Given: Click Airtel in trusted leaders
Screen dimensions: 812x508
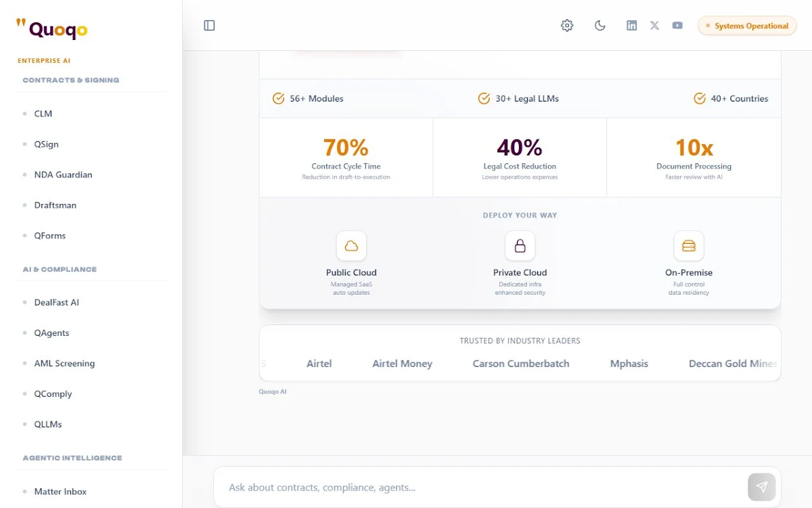Looking at the screenshot, I should 319,364.
